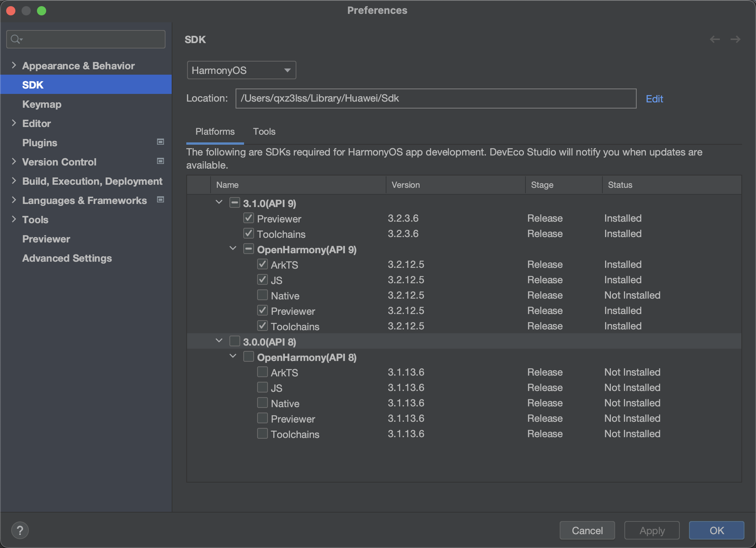Screen dimensions: 756x548
Task: Check the OpenHarmony(API 8) checkbox
Action: [x=249, y=357]
